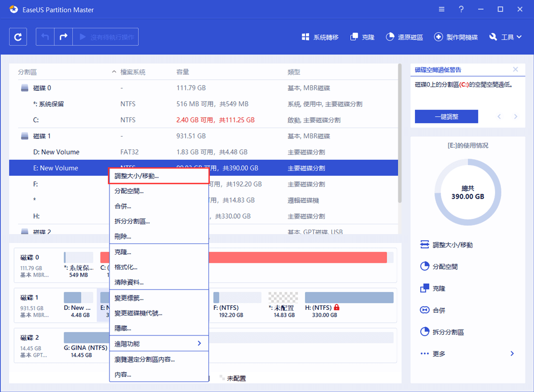Click the E: usage donut chart
Viewport: 534px width, 392px height.
[x=468, y=192]
